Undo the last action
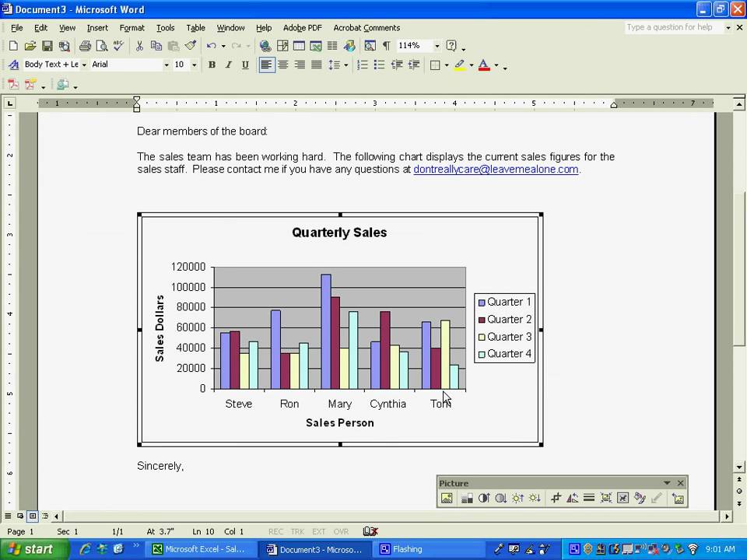Viewport: 747px width, 560px height. 211,46
